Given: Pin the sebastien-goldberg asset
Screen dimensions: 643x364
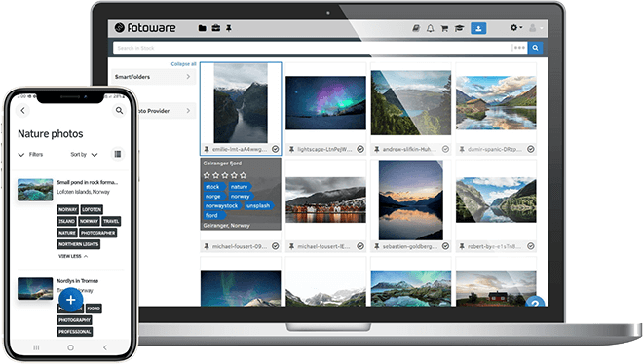Looking at the screenshot, I should coord(376,246).
